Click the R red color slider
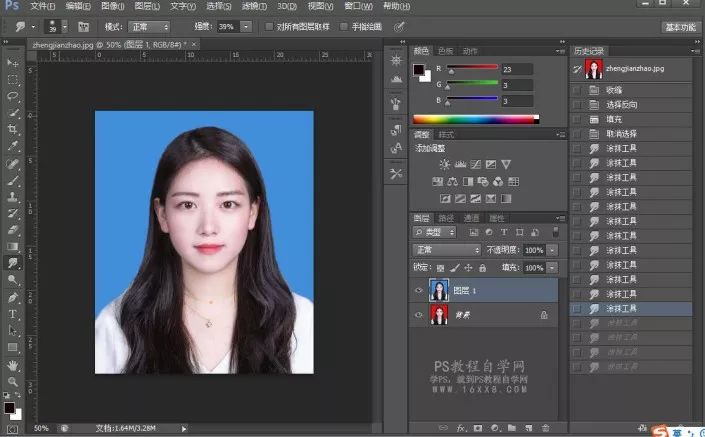The width and height of the screenshot is (705, 437). click(x=472, y=68)
